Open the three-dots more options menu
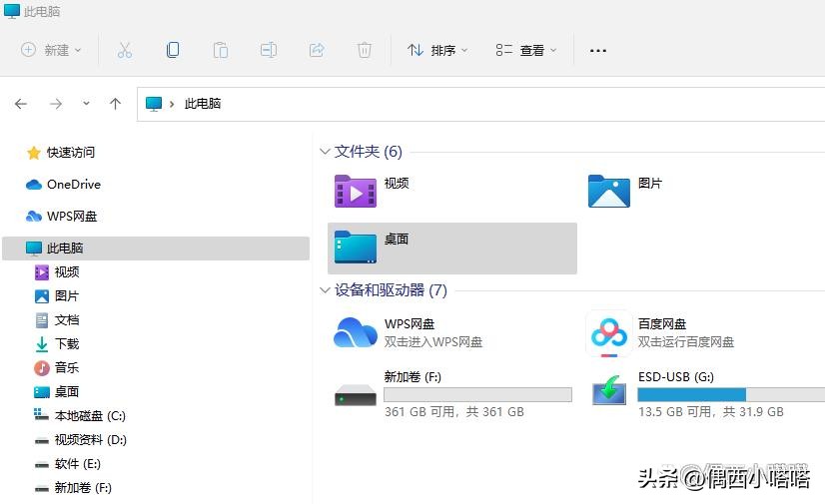 (x=597, y=51)
